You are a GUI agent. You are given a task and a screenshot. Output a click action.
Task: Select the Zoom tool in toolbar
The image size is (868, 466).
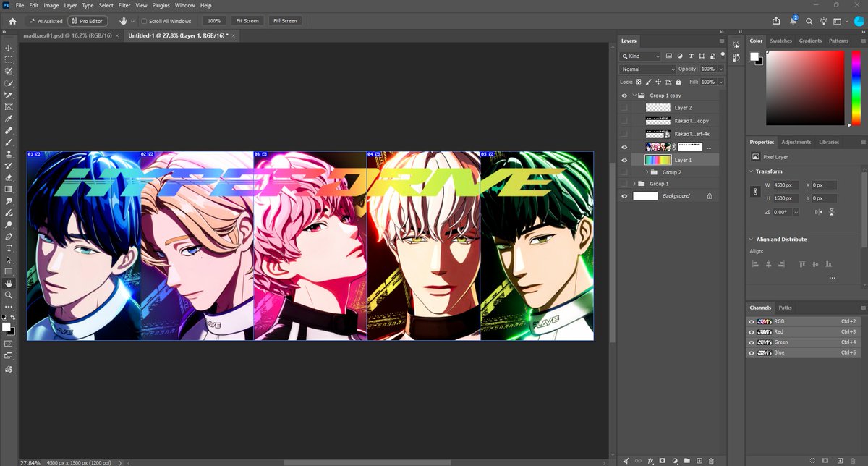coord(9,295)
